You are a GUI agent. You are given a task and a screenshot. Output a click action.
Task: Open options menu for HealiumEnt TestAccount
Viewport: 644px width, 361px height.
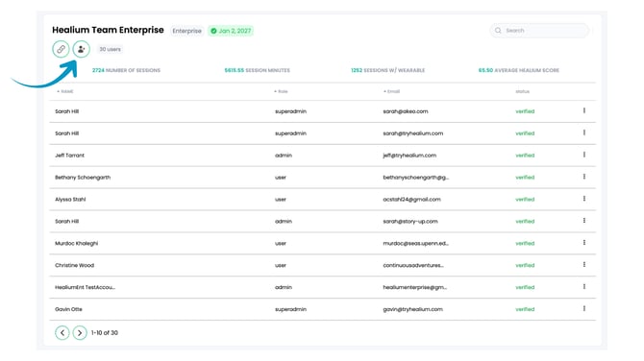click(x=584, y=287)
